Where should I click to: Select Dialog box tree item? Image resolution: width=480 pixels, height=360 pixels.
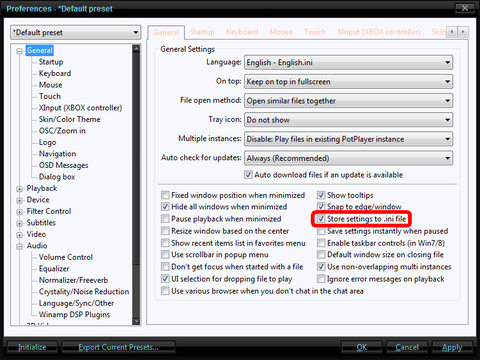pyautogui.click(x=57, y=177)
